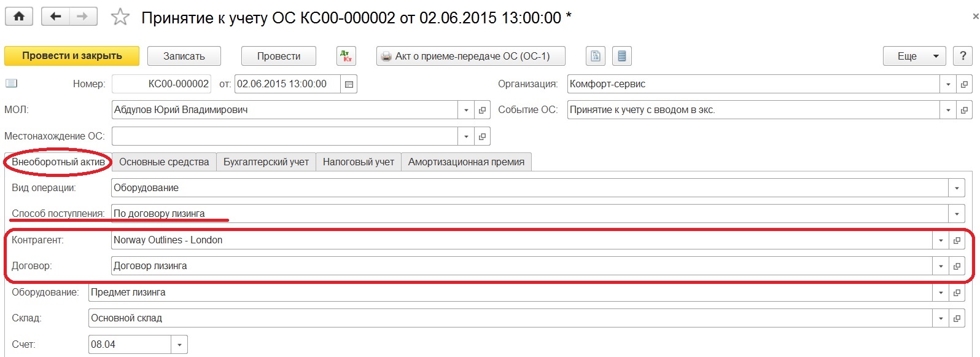Image resolution: width=980 pixels, height=357 pixels.
Task: Expand the Счет 08.04 dropdown
Action: point(179,345)
